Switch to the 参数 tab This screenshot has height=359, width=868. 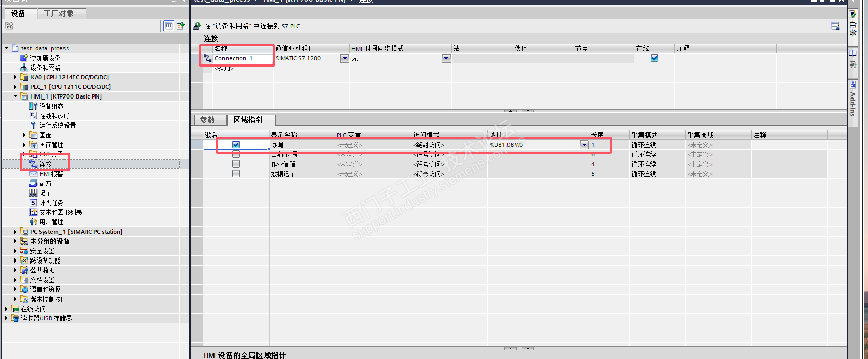tap(209, 120)
